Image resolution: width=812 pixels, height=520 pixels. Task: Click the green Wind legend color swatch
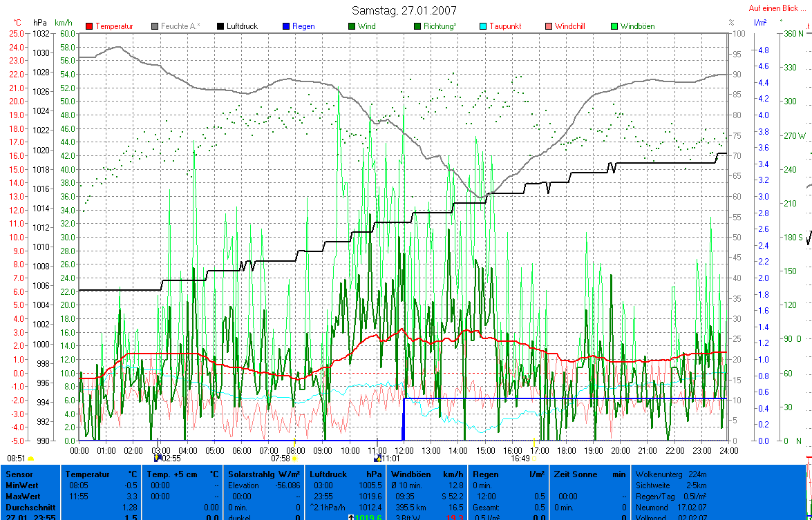tap(352, 26)
